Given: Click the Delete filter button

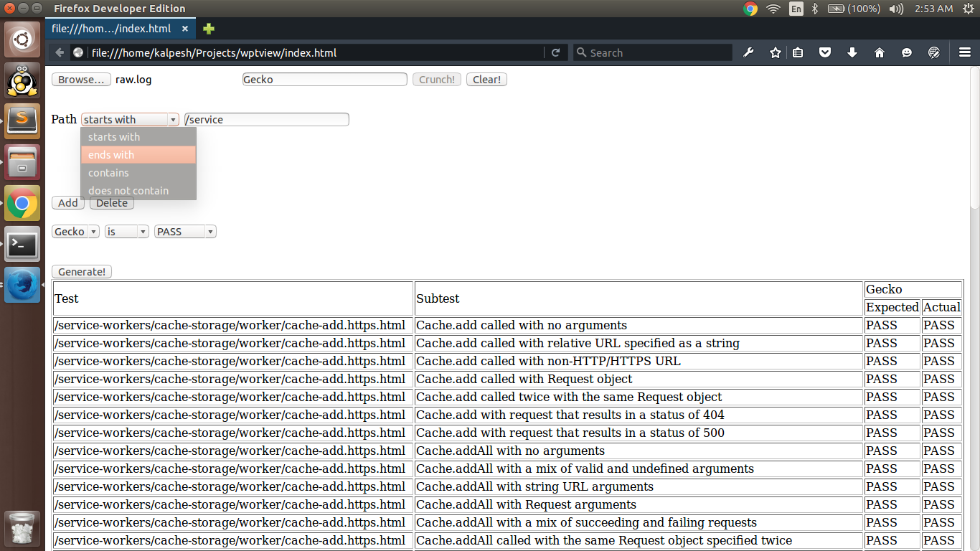Looking at the screenshot, I should point(112,203).
